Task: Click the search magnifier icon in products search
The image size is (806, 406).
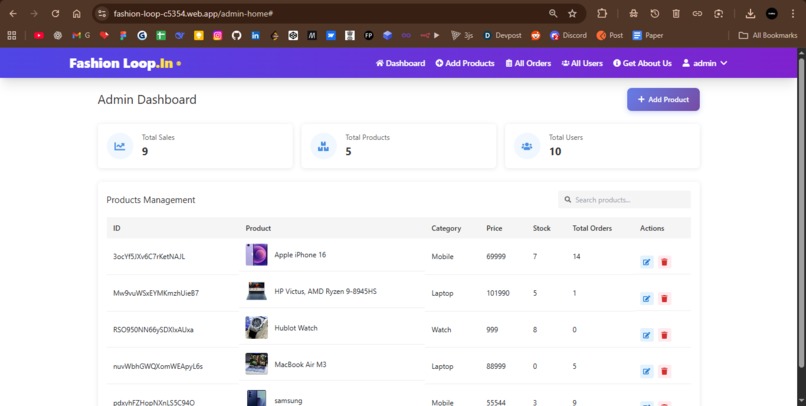Action: (x=567, y=199)
